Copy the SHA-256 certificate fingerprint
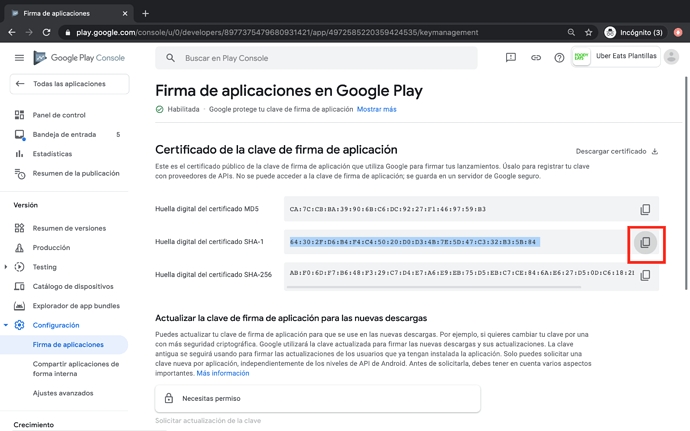 click(x=645, y=275)
